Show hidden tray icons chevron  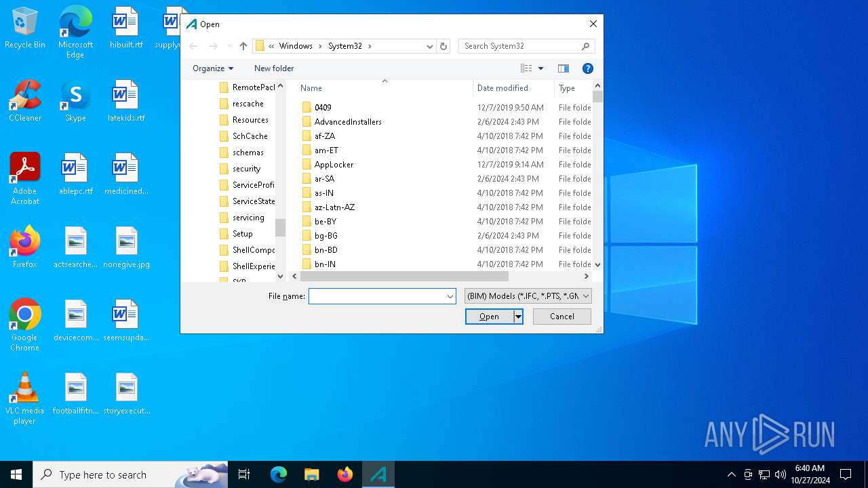point(731,474)
